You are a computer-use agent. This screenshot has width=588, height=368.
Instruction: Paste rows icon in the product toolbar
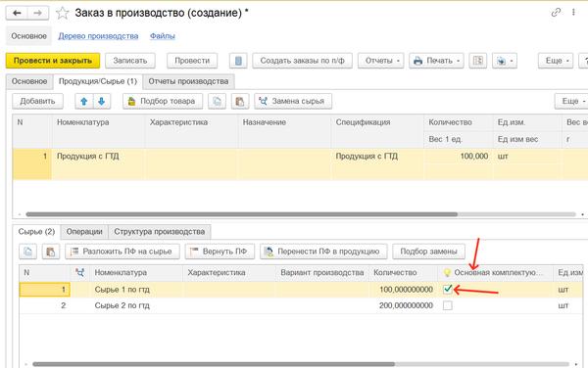point(240,101)
